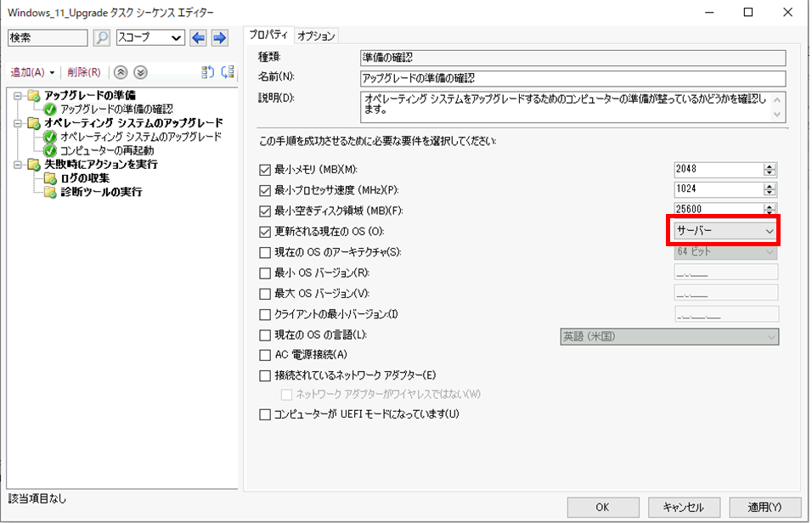Switch to the プロパティ tab
This screenshot has width=812, height=523.
268,35
